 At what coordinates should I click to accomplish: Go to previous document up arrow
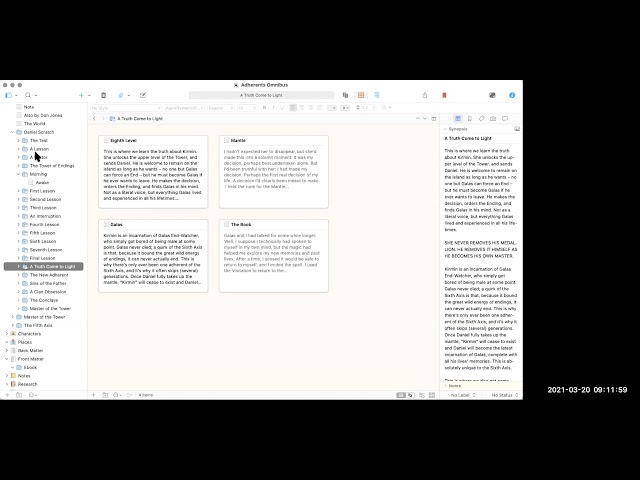(x=418, y=118)
